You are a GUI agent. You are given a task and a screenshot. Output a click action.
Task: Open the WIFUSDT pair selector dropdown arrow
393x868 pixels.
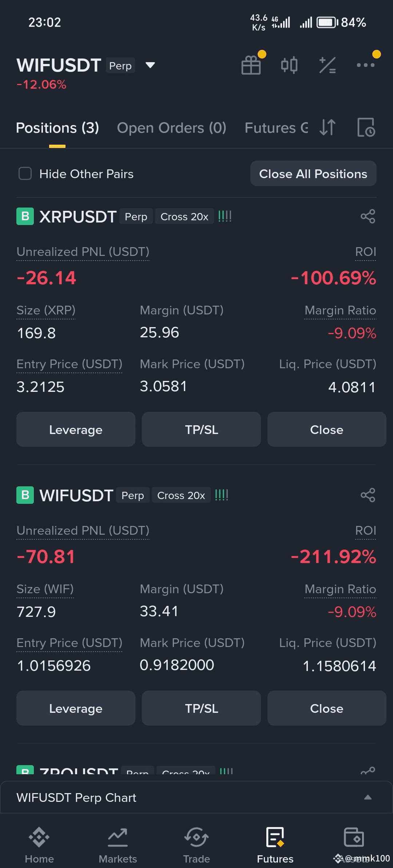click(x=150, y=65)
